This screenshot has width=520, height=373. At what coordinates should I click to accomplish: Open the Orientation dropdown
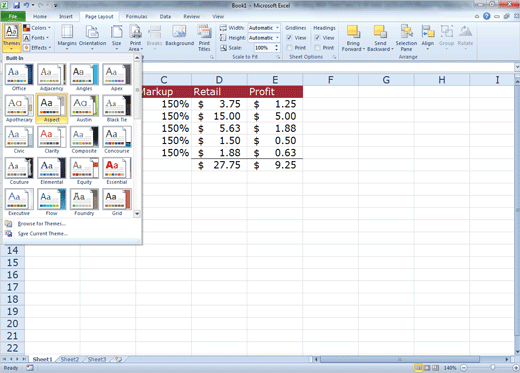pyautogui.click(x=92, y=38)
